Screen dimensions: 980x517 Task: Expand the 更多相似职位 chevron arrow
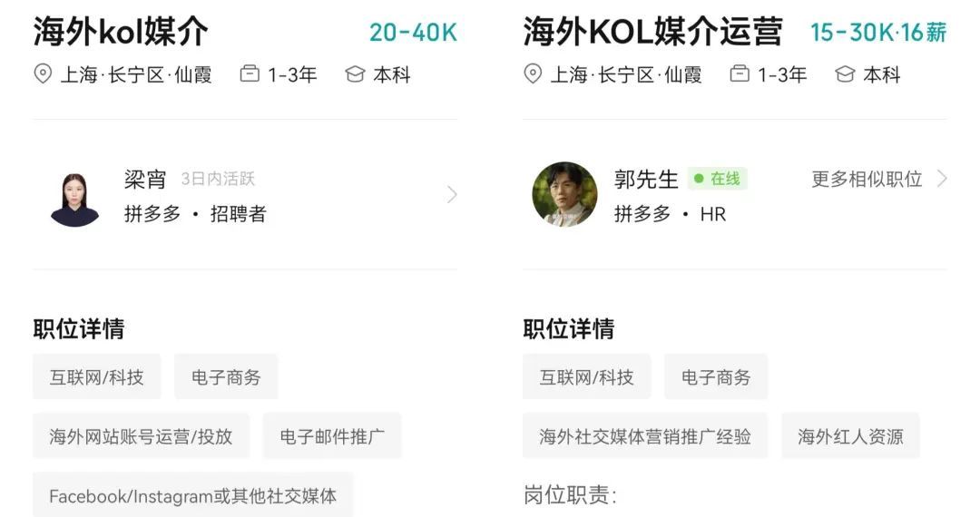[942, 179]
